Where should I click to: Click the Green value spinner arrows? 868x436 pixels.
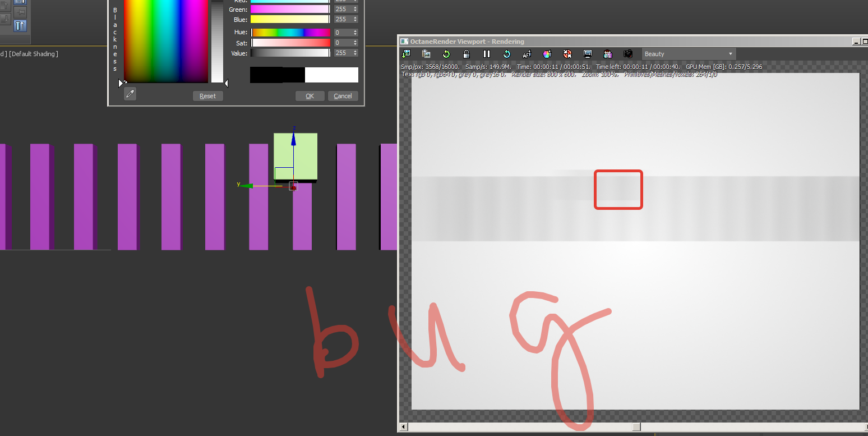(x=355, y=10)
